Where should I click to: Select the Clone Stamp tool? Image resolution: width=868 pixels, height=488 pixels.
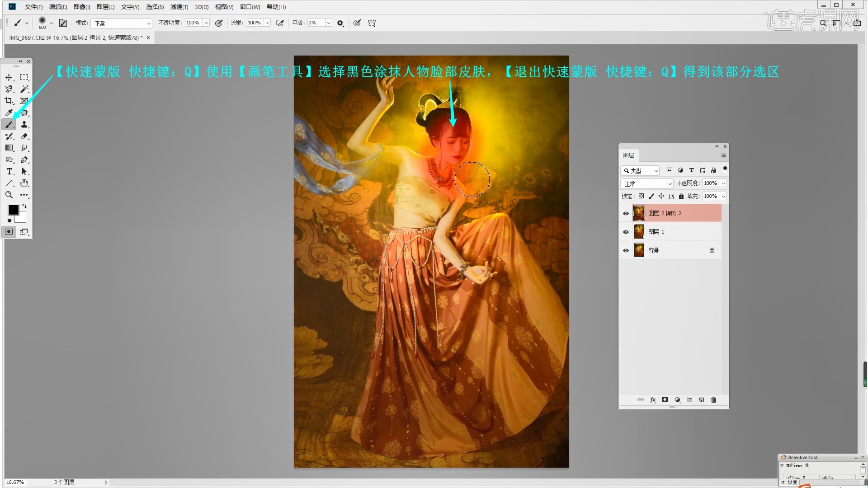pyautogui.click(x=24, y=125)
